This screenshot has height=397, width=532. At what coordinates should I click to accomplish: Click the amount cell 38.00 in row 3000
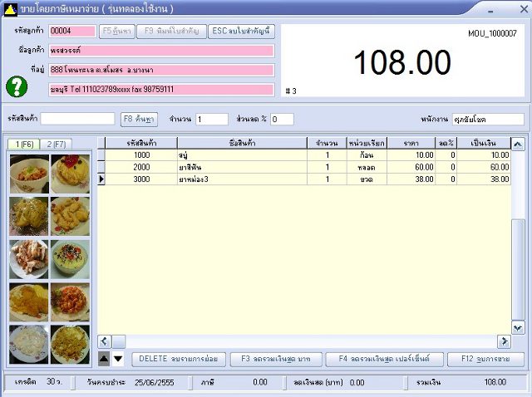484,179
